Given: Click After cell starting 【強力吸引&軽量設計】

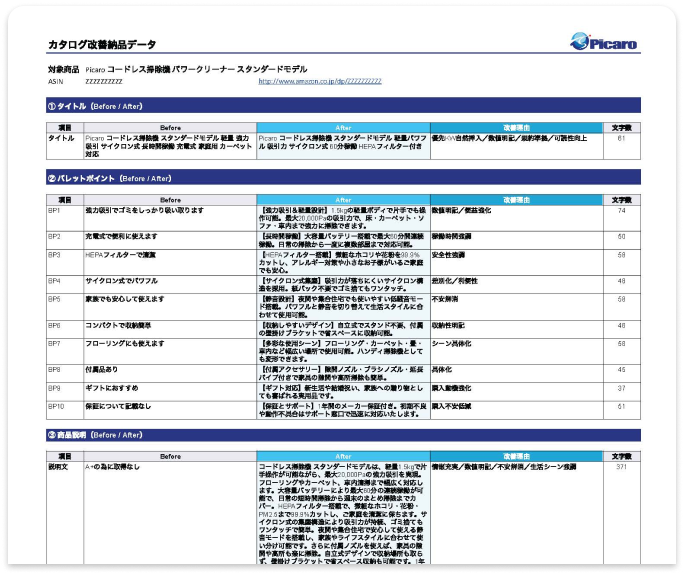Looking at the screenshot, I should coord(343,218).
